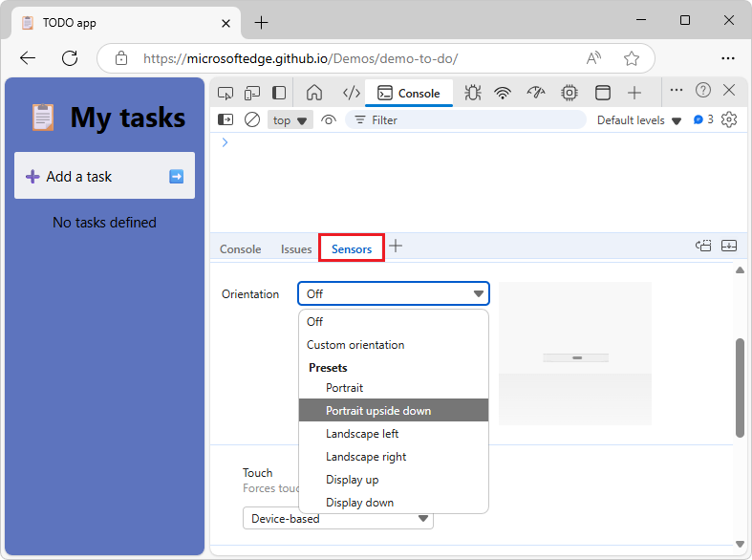Image resolution: width=752 pixels, height=560 pixels.
Task: Click the TODO app browser tab
Action: [126, 23]
